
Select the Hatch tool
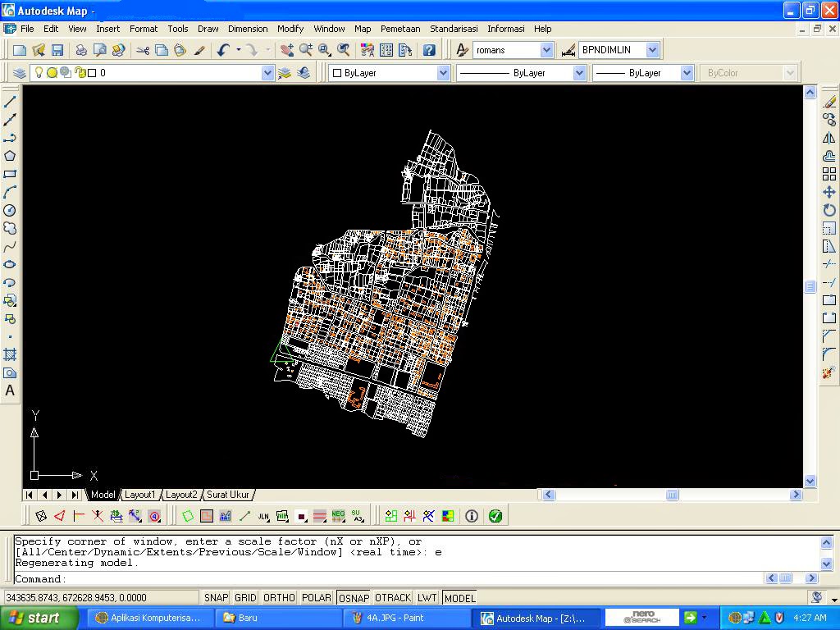pos(10,355)
